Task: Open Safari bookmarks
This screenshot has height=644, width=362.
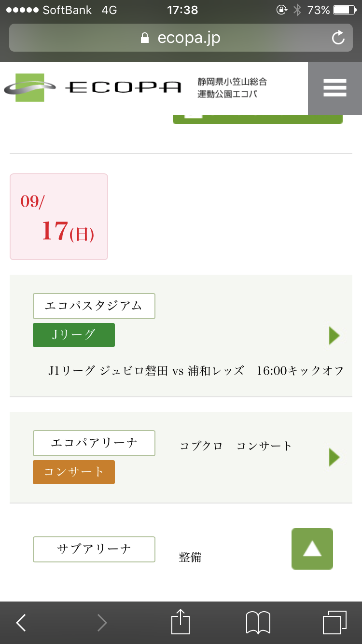Action: [258, 622]
